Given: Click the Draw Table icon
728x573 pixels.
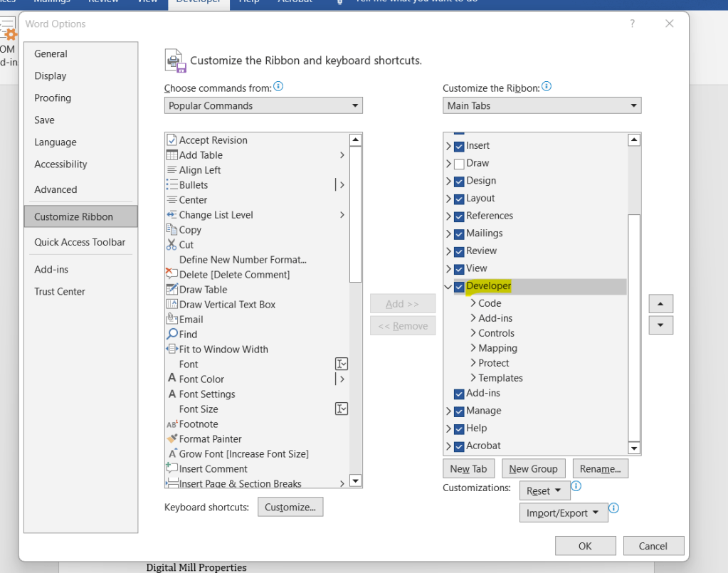Looking at the screenshot, I should (x=172, y=289).
